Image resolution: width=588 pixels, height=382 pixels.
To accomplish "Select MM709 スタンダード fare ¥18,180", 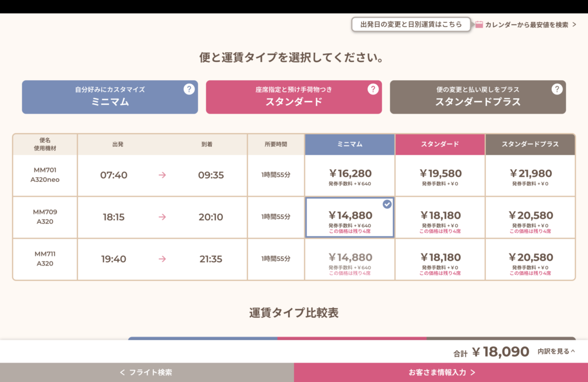I will [440, 217].
